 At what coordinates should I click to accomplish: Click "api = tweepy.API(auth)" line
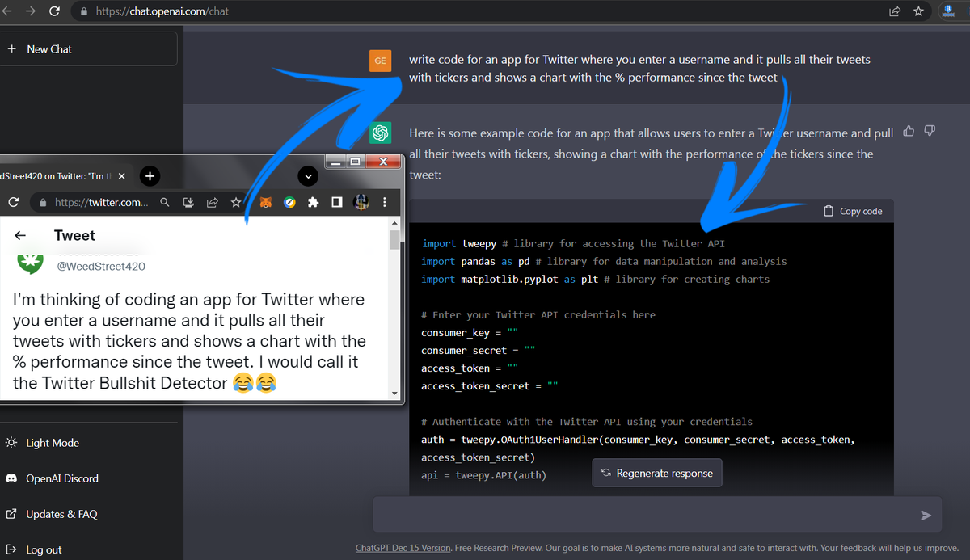point(483,474)
